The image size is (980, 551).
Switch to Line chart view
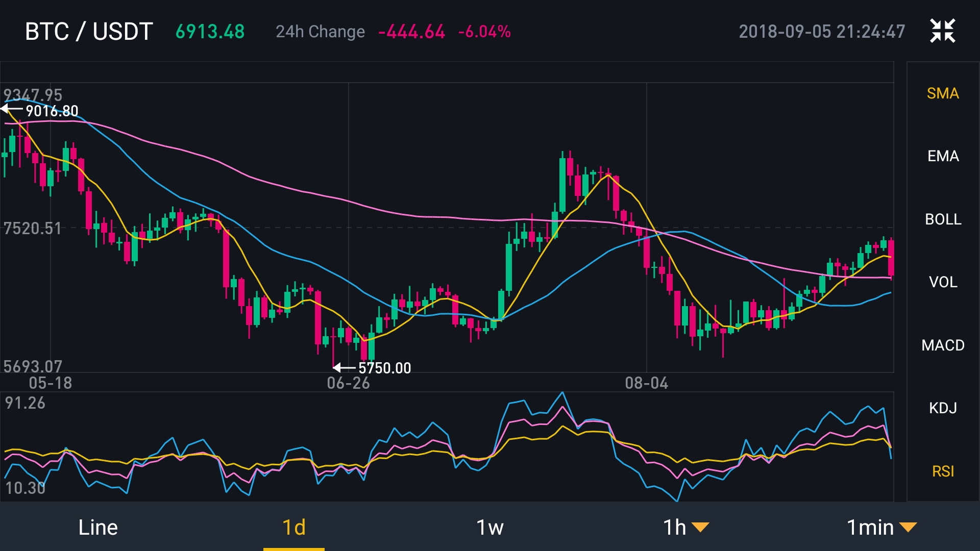pyautogui.click(x=98, y=527)
